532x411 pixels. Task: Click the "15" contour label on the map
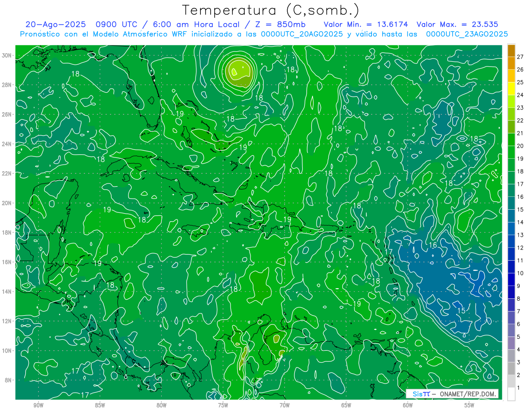click(461, 311)
